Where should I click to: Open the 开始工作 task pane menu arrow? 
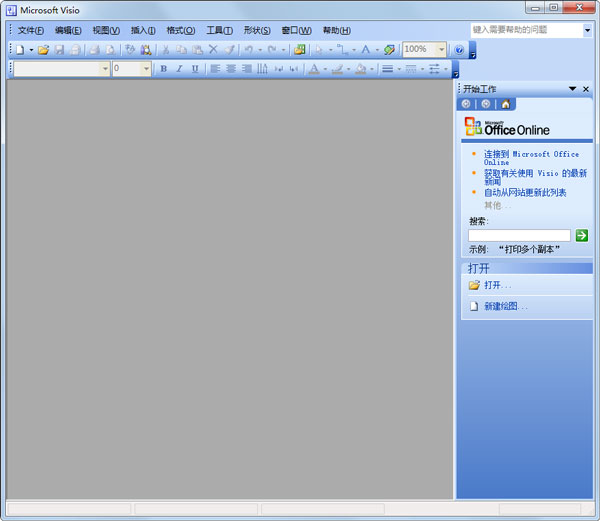click(x=572, y=89)
